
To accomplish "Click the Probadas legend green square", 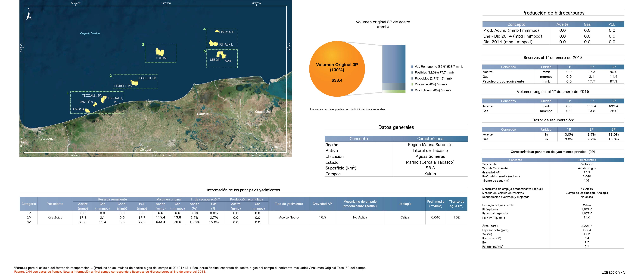I will (412, 84).
